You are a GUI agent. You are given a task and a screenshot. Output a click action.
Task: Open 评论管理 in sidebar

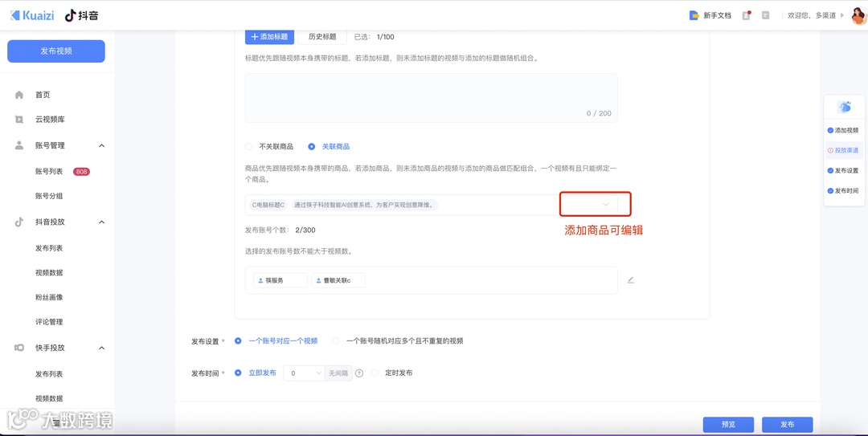(x=49, y=322)
